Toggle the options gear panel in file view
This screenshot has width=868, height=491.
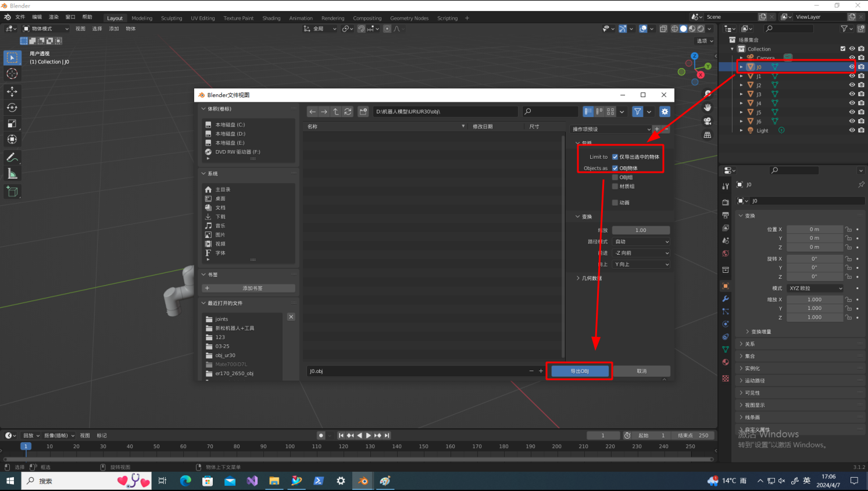(x=665, y=112)
